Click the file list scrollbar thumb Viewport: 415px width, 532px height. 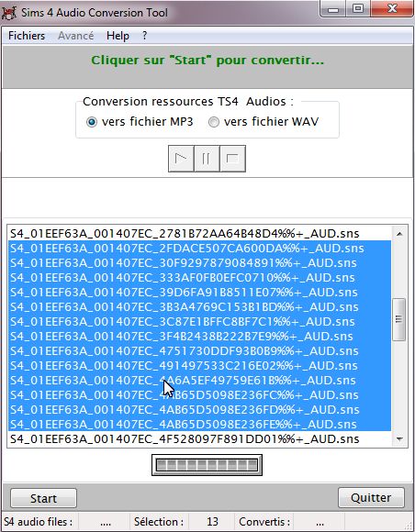point(399,319)
